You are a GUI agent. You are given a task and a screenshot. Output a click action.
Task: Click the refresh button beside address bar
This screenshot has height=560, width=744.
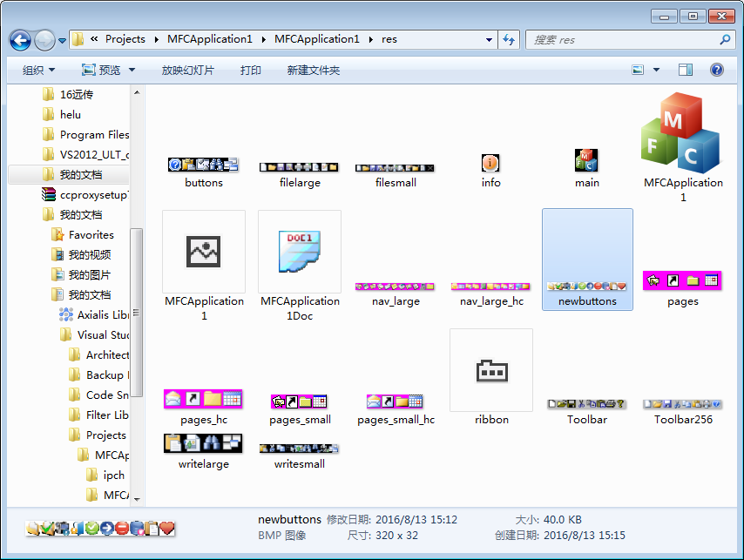[510, 40]
